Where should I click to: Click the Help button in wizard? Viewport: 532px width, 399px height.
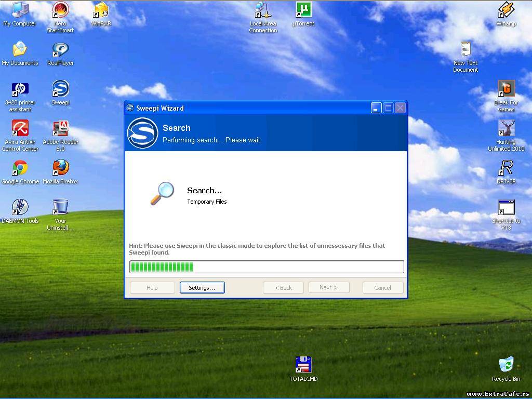[152, 288]
